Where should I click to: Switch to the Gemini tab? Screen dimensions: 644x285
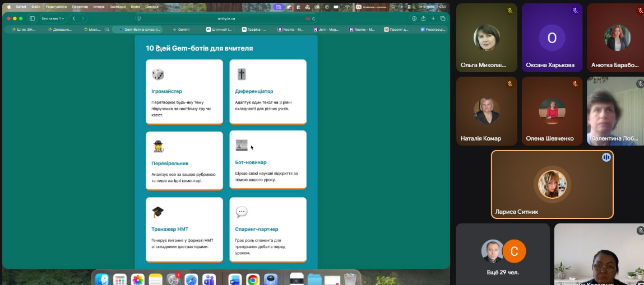[x=181, y=30]
